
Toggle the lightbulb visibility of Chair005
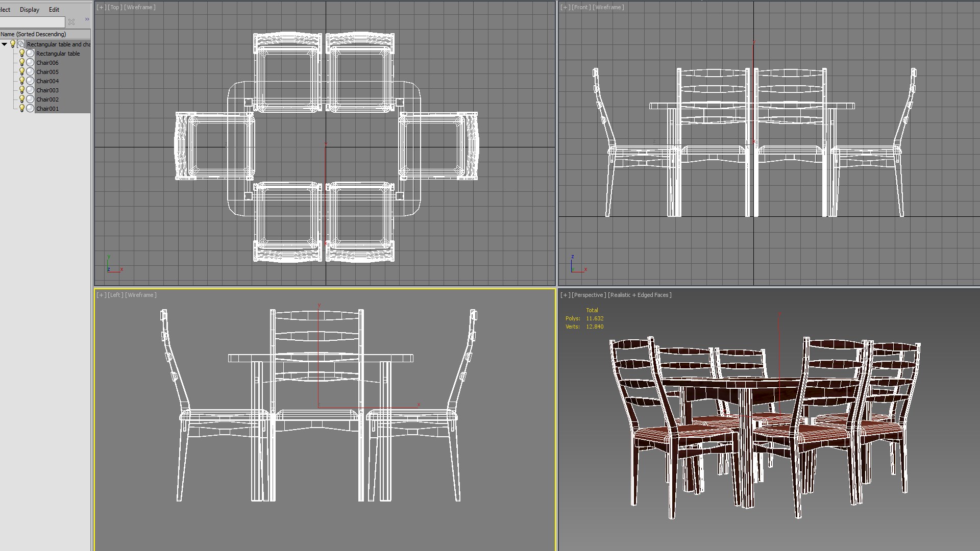(22, 72)
